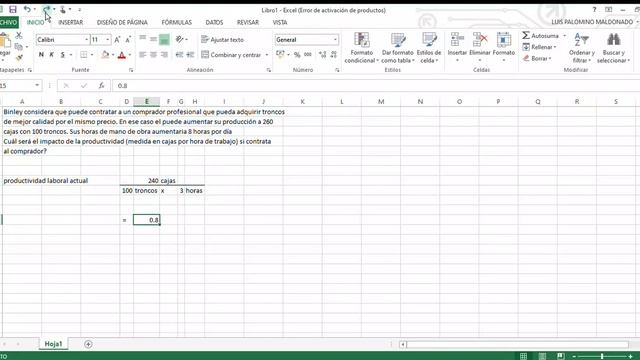Image resolution: width=640 pixels, height=360 pixels.
Task: Switch to VISTA tab
Action: coord(280,22)
